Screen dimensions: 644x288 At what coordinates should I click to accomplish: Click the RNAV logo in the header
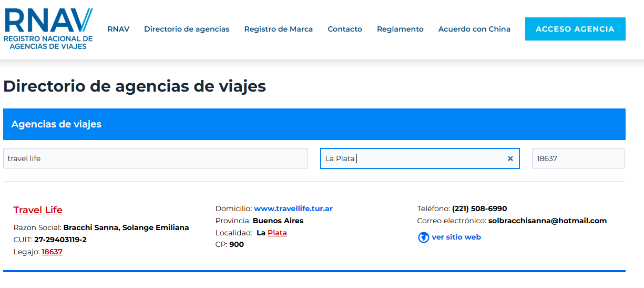[48, 29]
